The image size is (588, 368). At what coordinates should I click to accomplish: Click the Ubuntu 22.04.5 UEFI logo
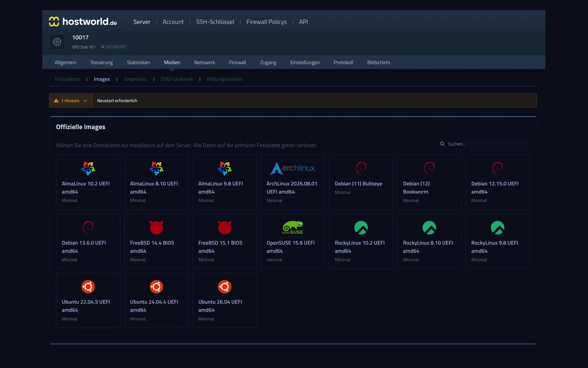pos(88,287)
